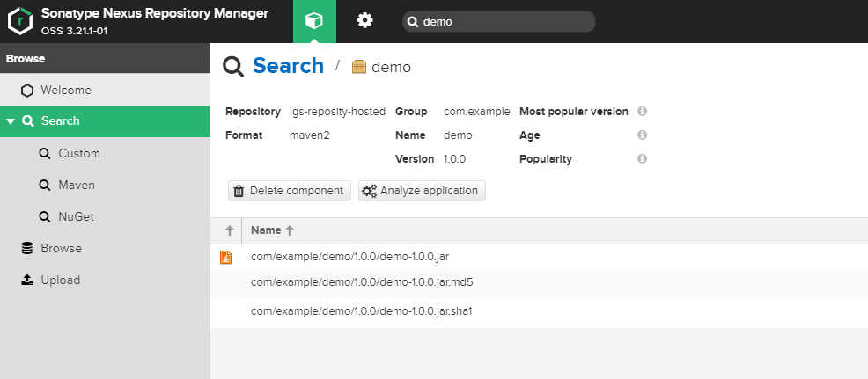Collapse the Search tree node arrow
The height and width of the screenshot is (379, 868).
[x=11, y=121]
